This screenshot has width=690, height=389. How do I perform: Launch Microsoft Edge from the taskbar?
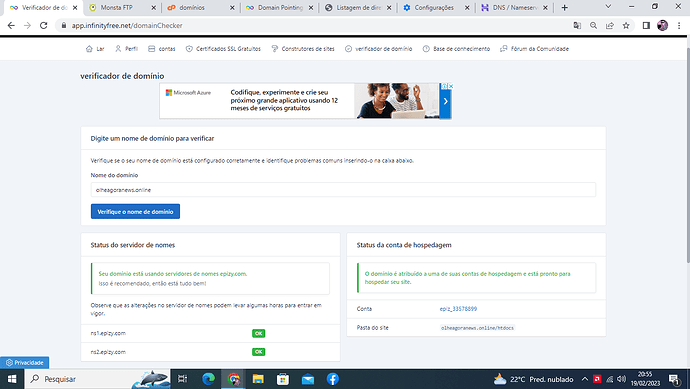(208, 379)
